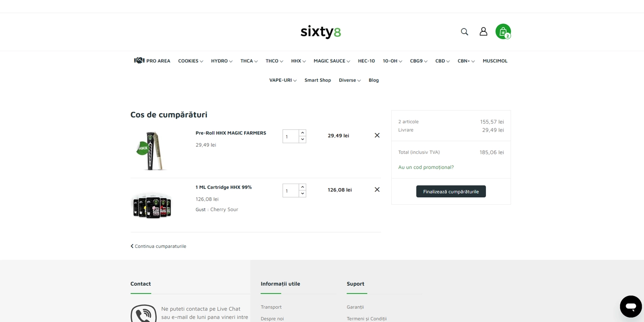Expand the COOKIES dropdown menu
Viewport: 644px width, 322px height.
[x=190, y=61]
